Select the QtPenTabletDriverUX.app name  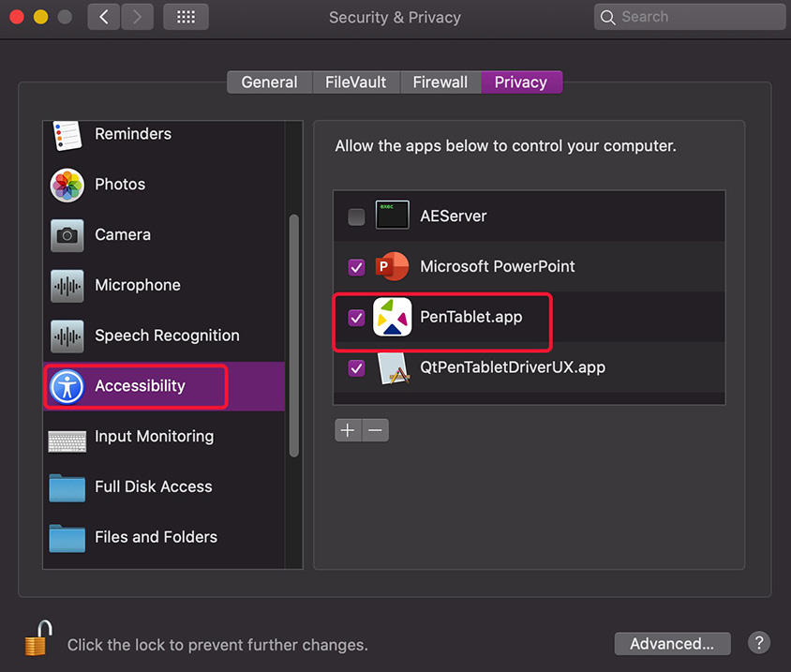click(513, 367)
